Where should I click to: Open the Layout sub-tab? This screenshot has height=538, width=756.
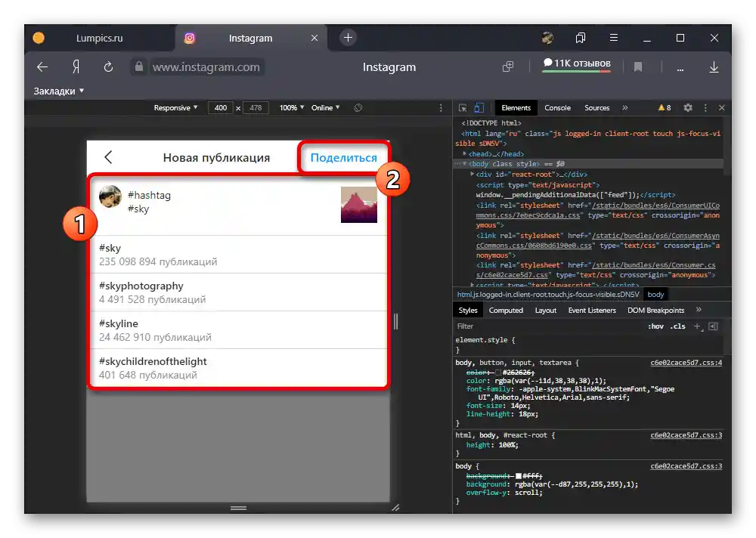(x=545, y=311)
